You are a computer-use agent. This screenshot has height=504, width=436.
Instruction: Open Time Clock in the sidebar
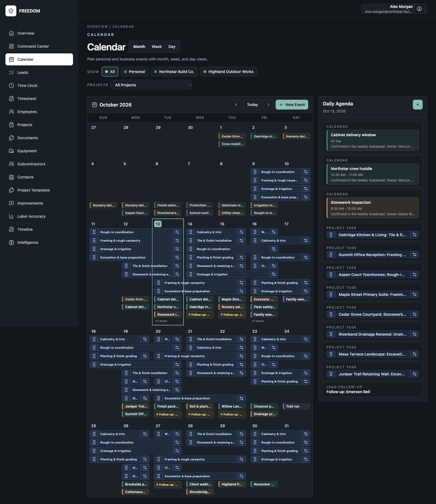point(39,86)
